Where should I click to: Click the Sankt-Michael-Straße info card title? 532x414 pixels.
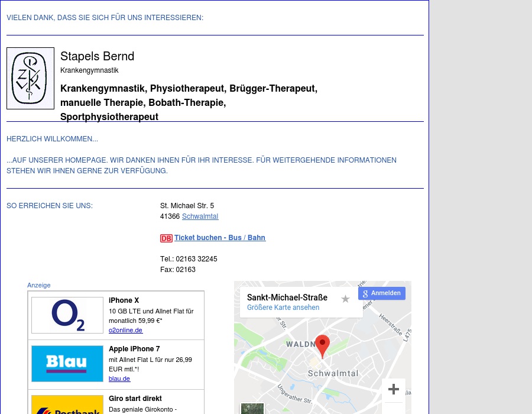[287, 297]
